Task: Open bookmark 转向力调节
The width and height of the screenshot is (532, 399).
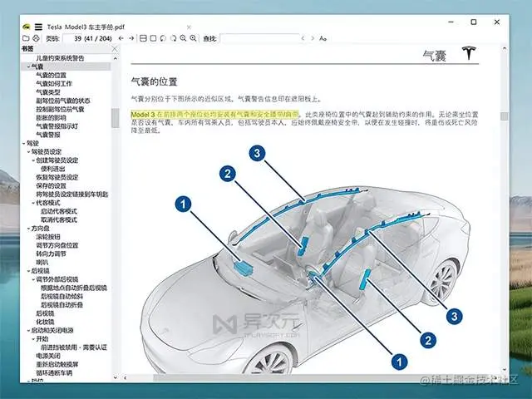Action: [51, 254]
